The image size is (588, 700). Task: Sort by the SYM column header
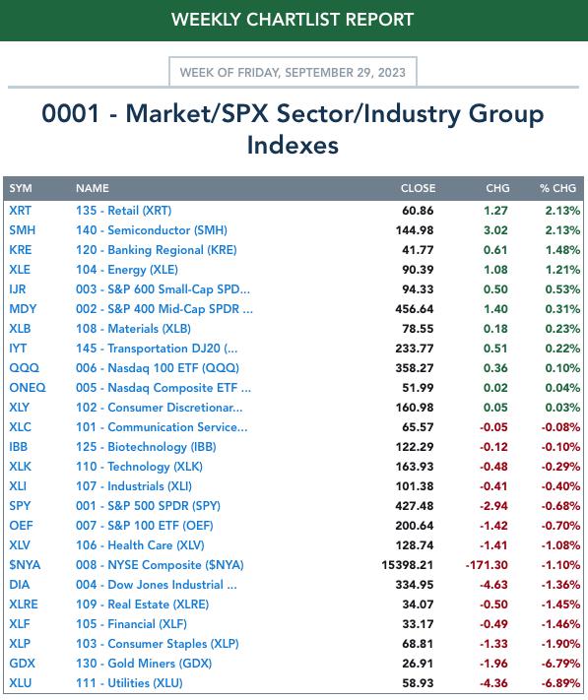click(x=21, y=188)
